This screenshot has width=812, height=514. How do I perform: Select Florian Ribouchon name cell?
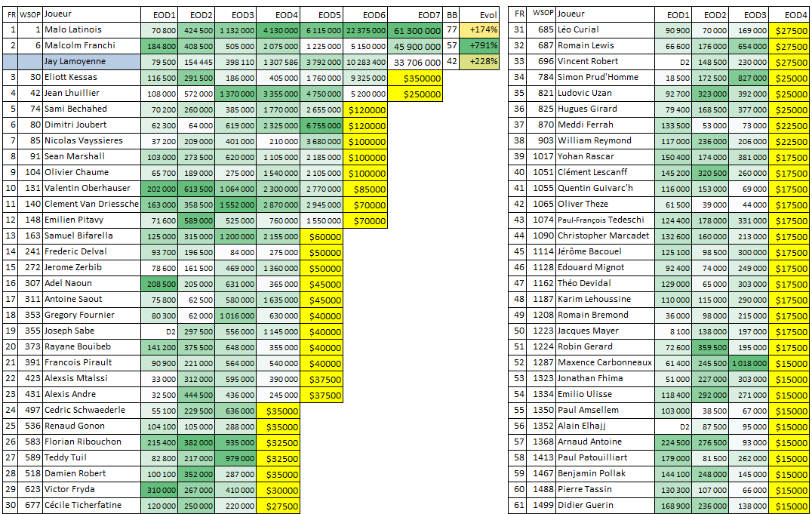(x=91, y=442)
